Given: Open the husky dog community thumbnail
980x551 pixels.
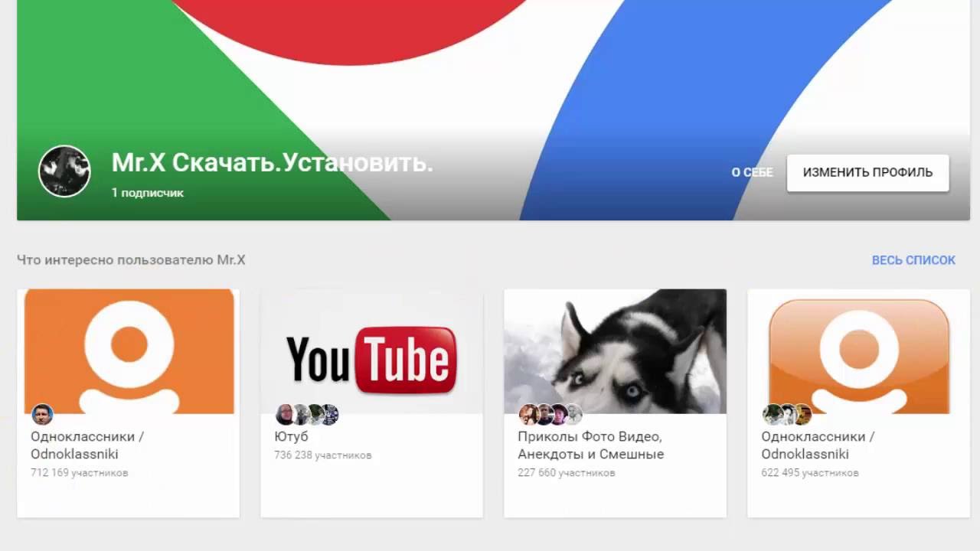Looking at the screenshot, I should coord(616,351).
